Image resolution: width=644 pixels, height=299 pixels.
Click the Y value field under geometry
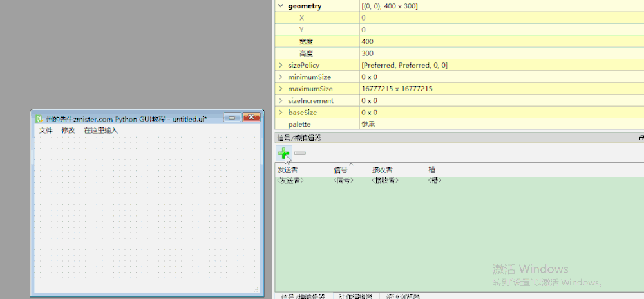point(502,30)
